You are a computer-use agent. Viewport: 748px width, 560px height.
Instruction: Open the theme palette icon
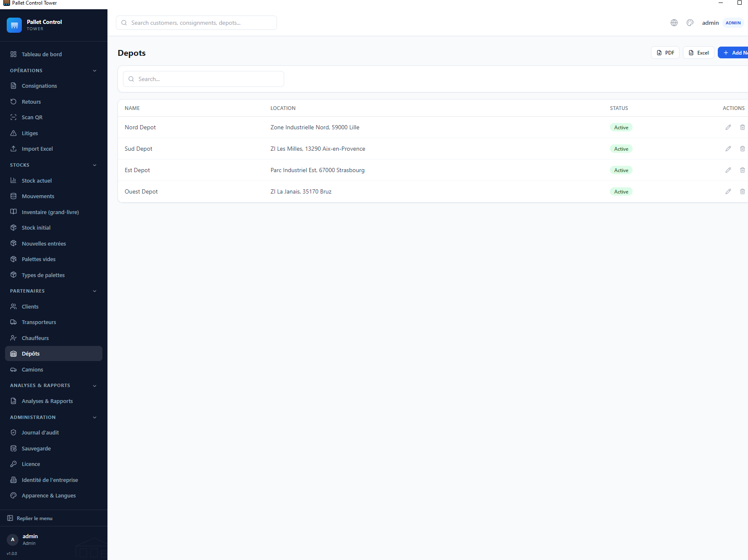pyautogui.click(x=690, y=23)
